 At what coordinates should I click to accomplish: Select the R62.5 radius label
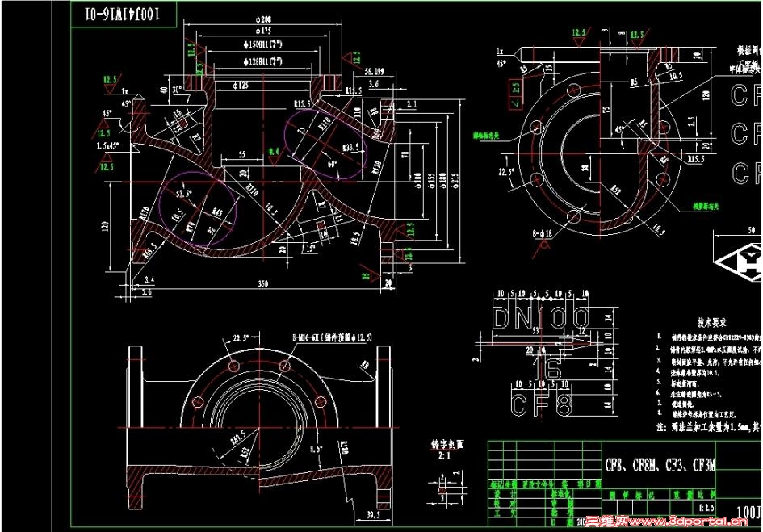pos(238,437)
